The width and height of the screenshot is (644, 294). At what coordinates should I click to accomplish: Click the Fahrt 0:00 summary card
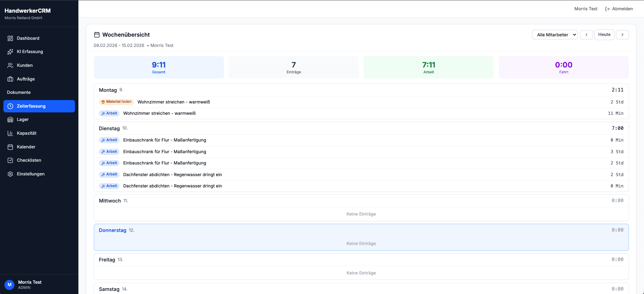[564, 67]
